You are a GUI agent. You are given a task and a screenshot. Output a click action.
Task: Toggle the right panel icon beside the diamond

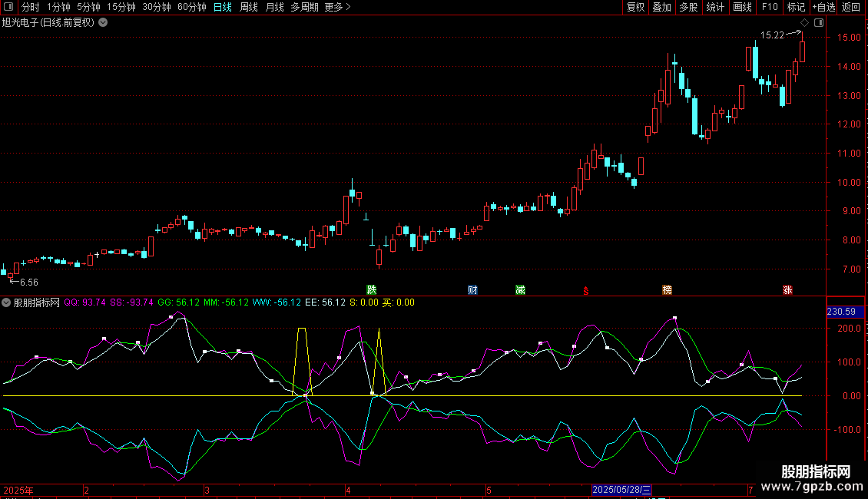pos(819,23)
